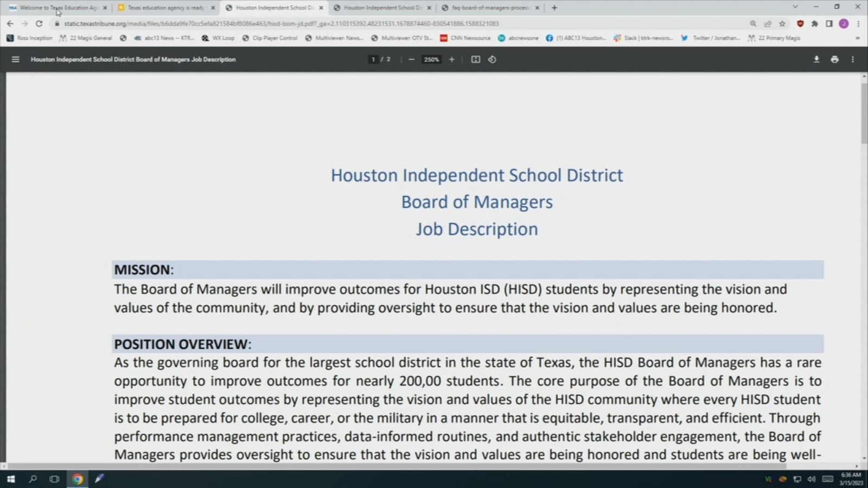Bookmark this page with the star
This screenshot has height=488, width=868.
pos(782,23)
